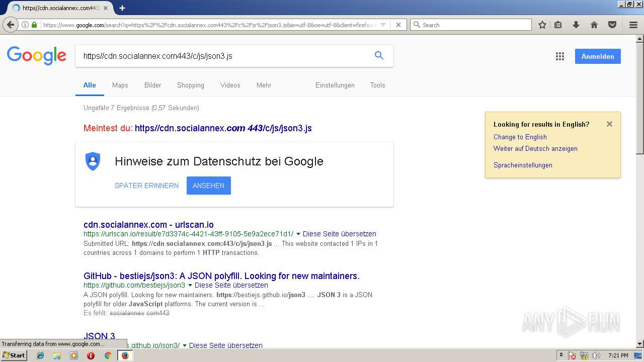Open Spracheinstellungen link
Image resolution: width=644 pixels, height=362 pixels.
[x=523, y=165]
